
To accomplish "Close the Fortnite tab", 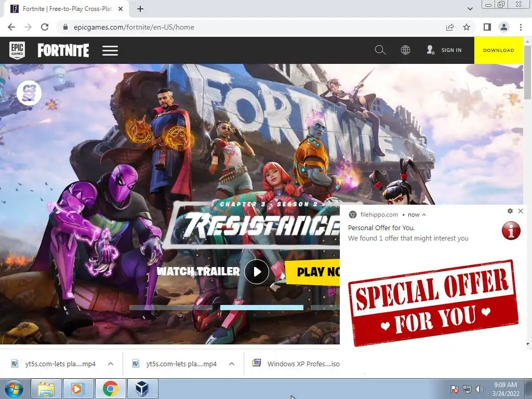I will (x=121, y=9).
